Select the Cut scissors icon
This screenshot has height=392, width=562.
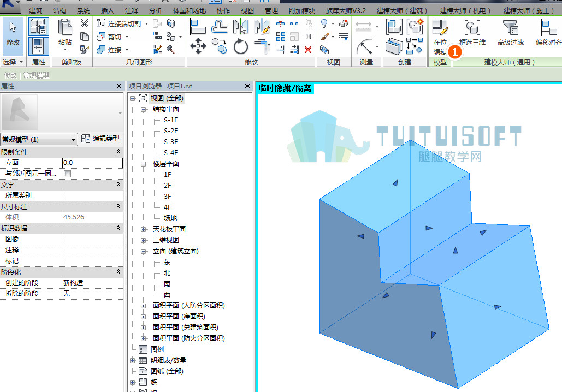point(85,23)
